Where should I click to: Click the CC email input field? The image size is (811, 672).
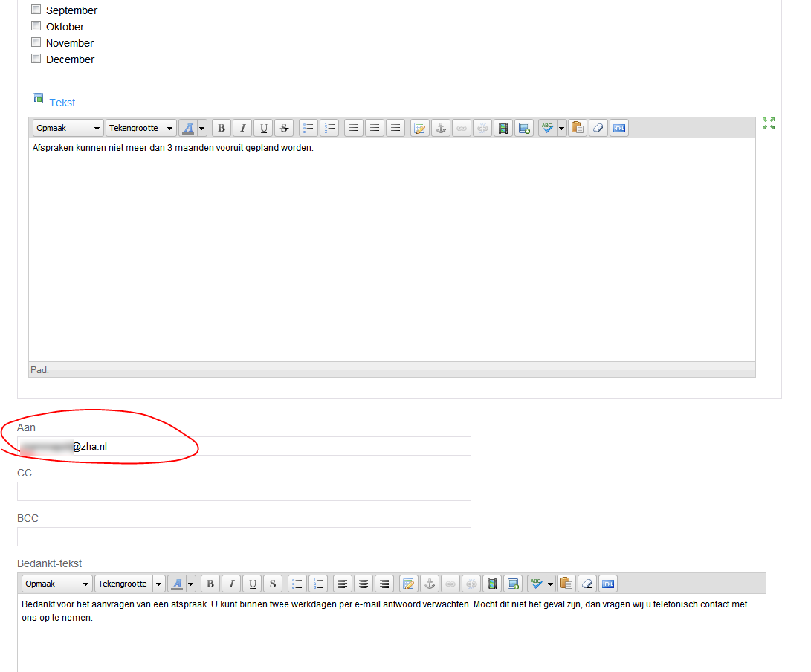[x=244, y=491]
